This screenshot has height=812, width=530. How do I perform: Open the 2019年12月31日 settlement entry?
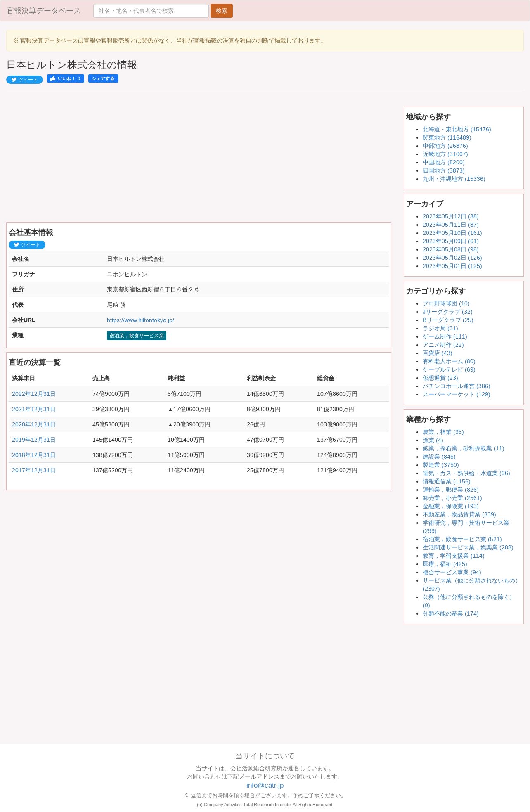(34, 440)
